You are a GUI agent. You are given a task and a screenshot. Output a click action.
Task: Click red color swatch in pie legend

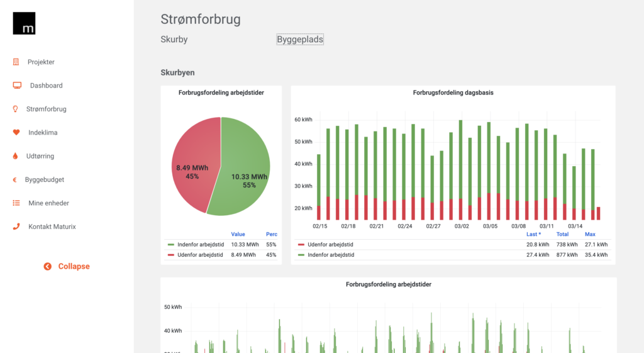click(x=171, y=255)
